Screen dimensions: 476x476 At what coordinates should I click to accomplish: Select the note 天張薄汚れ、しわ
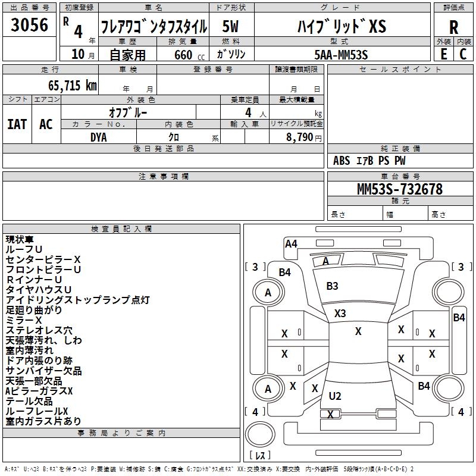click(x=43, y=340)
